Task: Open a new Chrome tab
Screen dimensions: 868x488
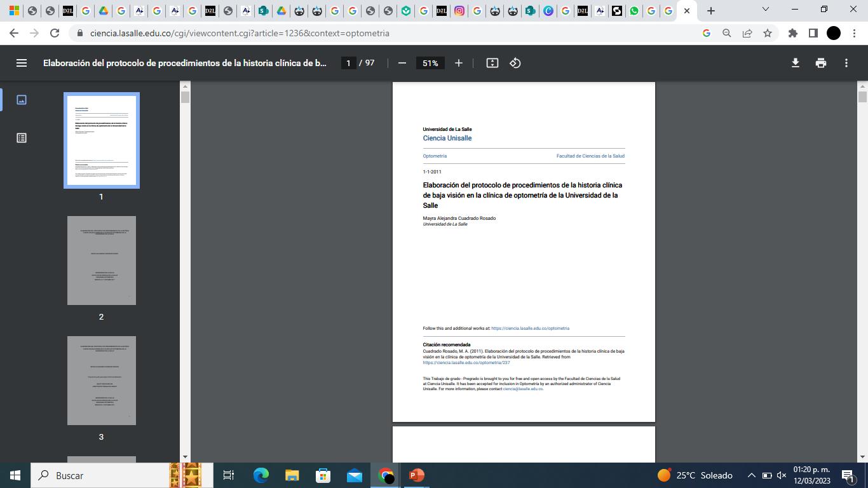Action: coord(711,11)
